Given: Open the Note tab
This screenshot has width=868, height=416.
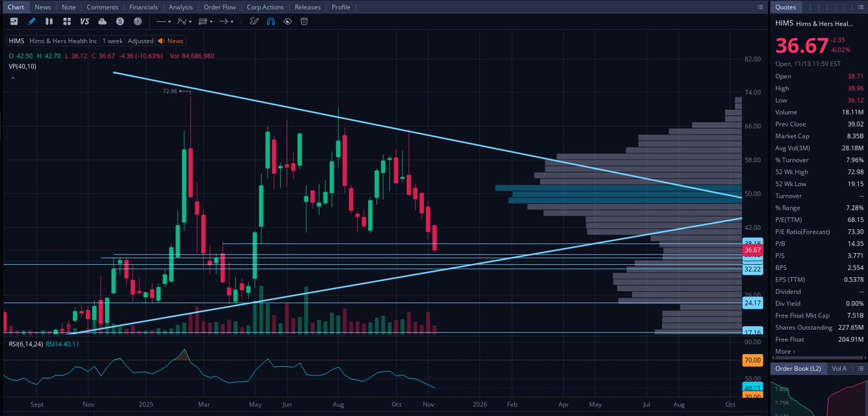Looking at the screenshot, I should [69, 7].
